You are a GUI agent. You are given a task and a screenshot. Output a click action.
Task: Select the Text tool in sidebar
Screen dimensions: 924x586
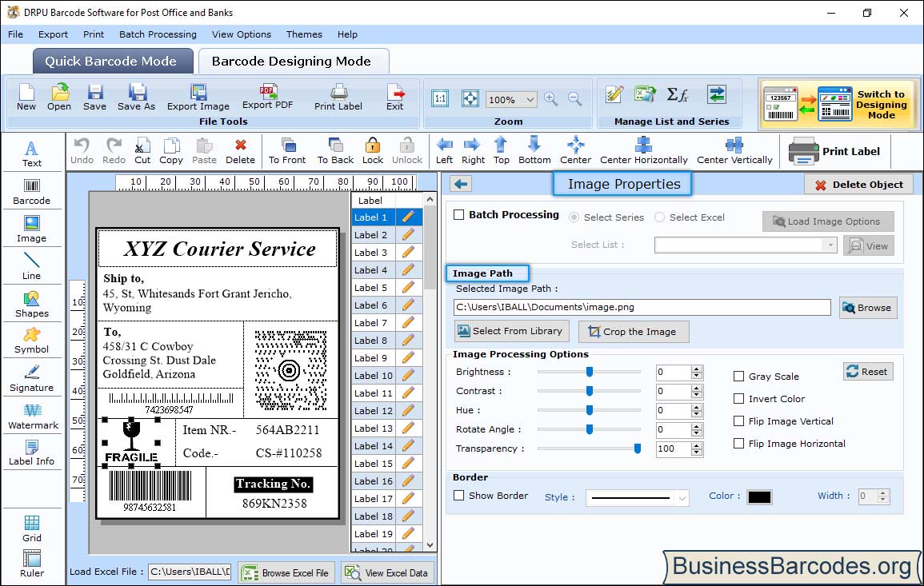click(x=32, y=153)
